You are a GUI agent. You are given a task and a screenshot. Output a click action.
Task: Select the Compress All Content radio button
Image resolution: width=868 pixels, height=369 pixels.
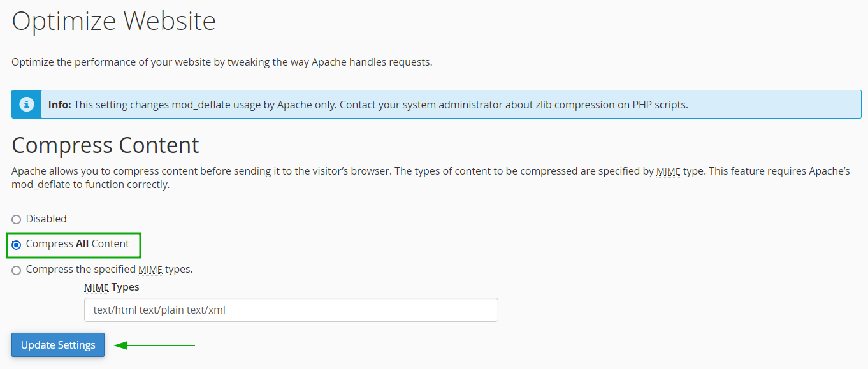pyautogui.click(x=17, y=245)
